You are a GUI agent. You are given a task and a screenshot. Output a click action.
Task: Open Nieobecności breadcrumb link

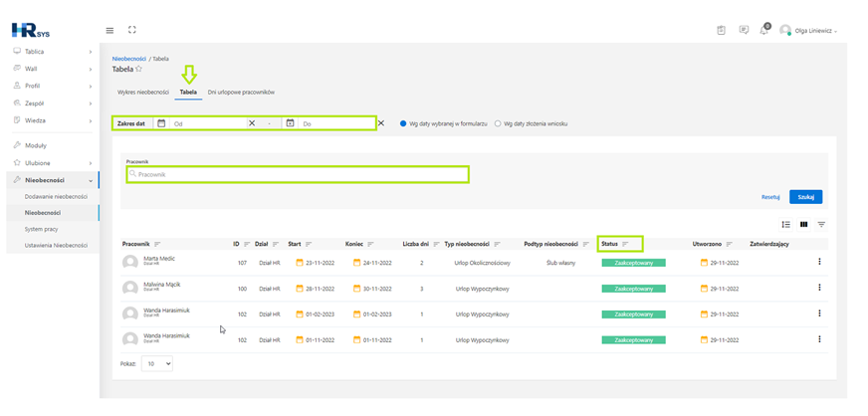(129, 58)
